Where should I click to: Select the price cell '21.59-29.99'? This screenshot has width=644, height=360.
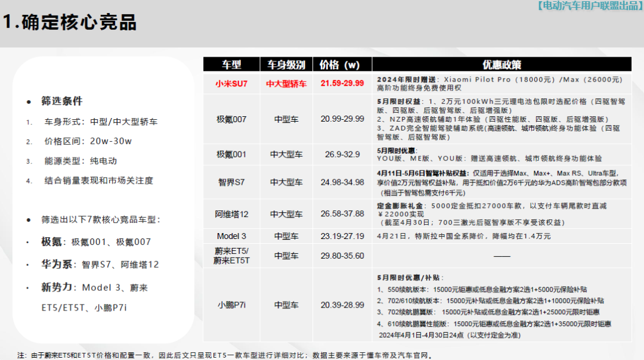coord(342,83)
